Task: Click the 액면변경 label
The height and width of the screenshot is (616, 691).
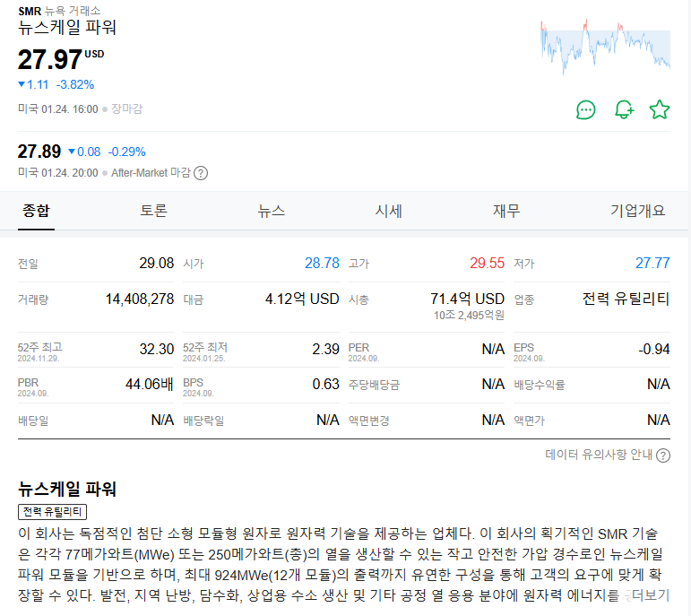Action: click(x=369, y=421)
